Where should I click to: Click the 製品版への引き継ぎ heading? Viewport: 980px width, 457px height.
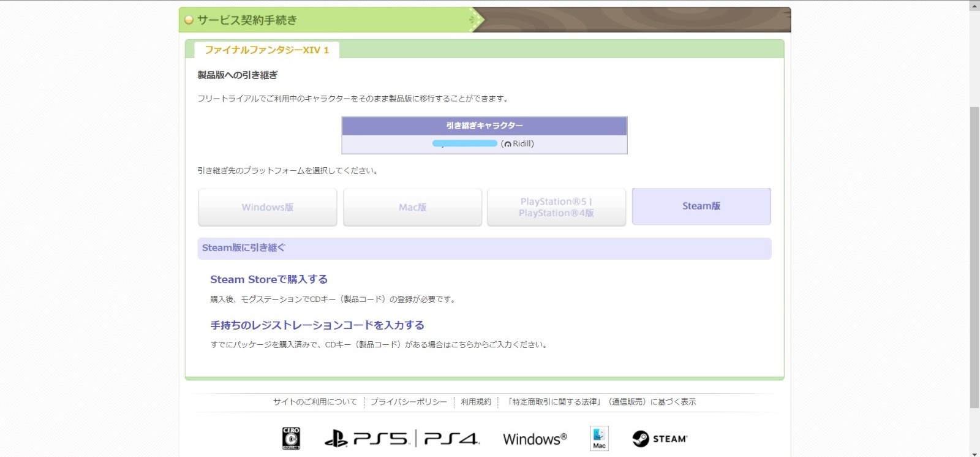pyautogui.click(x=238, y=75)
